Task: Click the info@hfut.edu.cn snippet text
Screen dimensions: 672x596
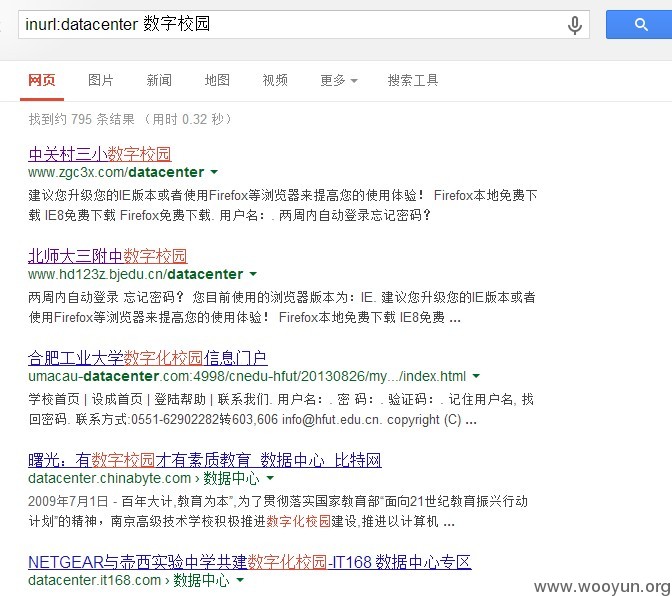Action: pyautogui.click(x=331, y=419)
